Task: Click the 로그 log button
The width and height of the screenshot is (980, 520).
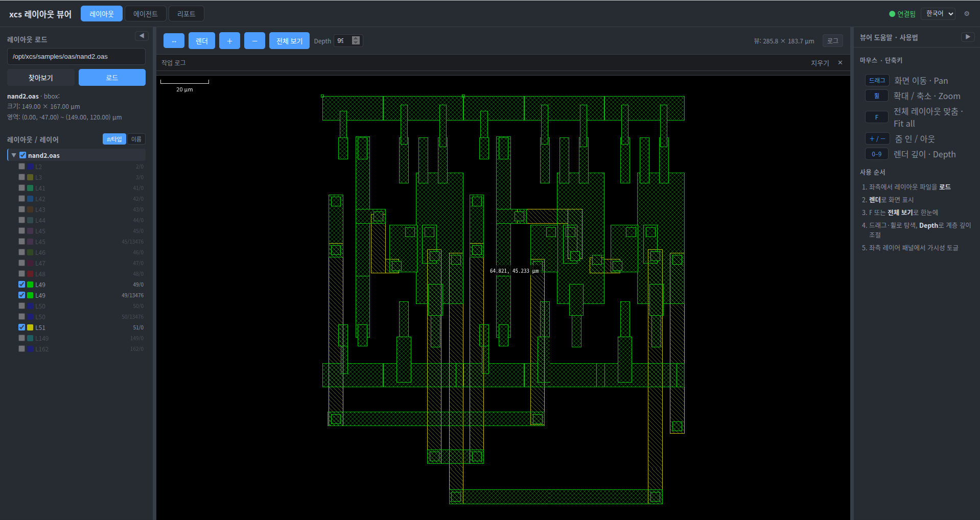Action: click(x=833, y=41)
